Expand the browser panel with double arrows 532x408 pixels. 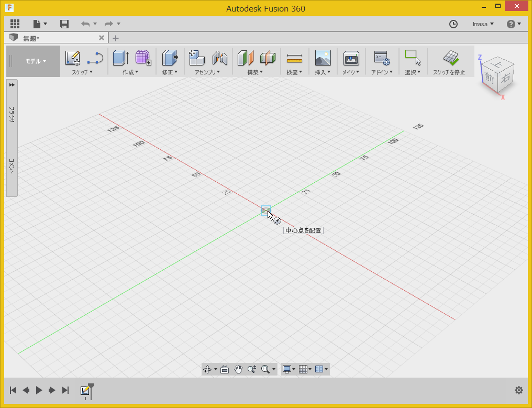click(x=12, y=85)
